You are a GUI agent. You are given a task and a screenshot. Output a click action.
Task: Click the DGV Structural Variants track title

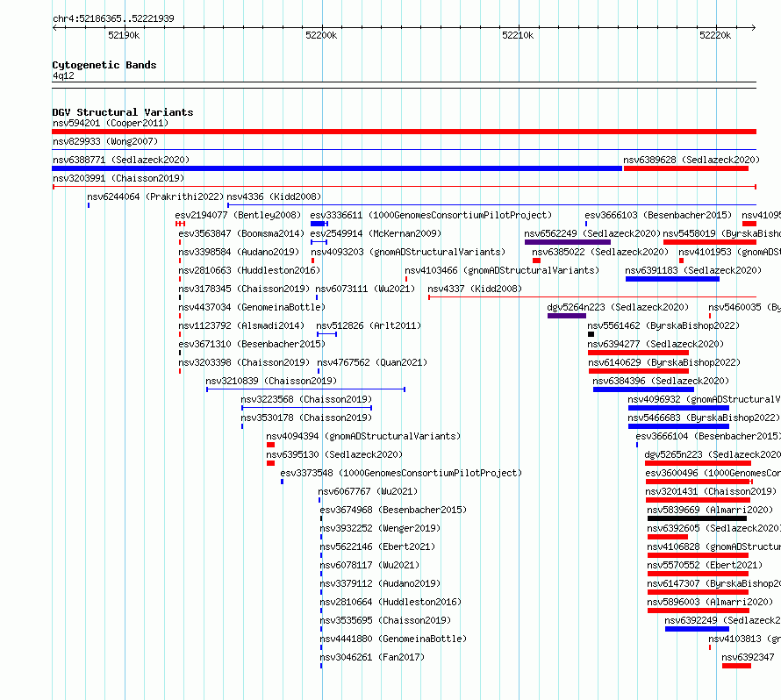pos(123,112)
